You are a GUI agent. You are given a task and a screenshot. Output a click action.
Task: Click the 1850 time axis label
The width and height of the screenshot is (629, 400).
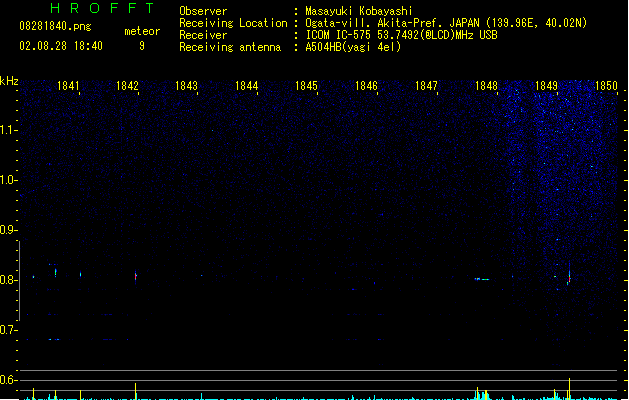click(606, 86)
